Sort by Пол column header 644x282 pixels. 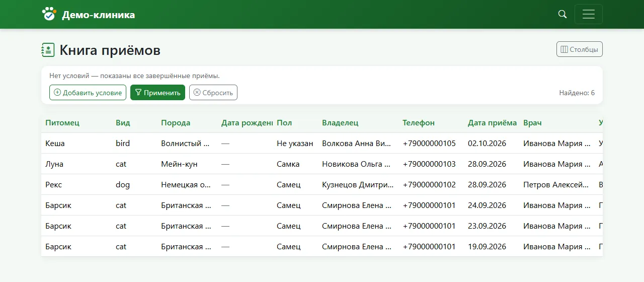(x=284, y=123)
